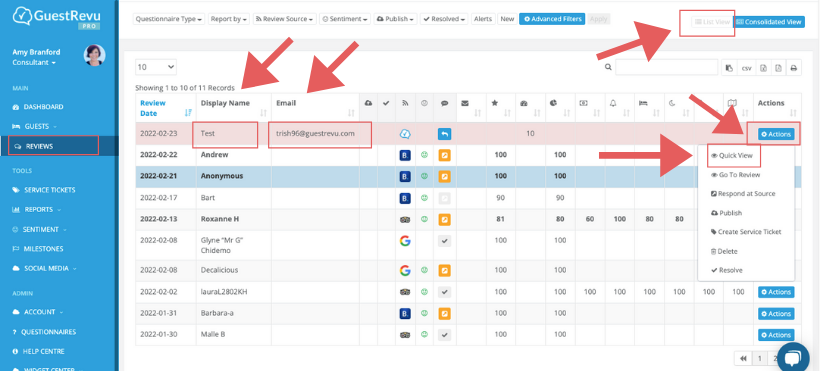The image size is (820, 371).
Task: Click Amy Branford profile avatar
Action: tap(95, 55)
